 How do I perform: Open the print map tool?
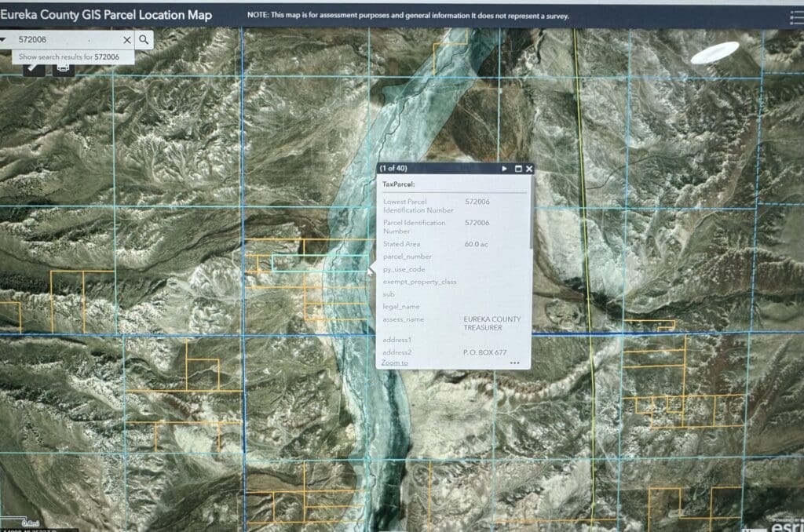click(63, 68)
